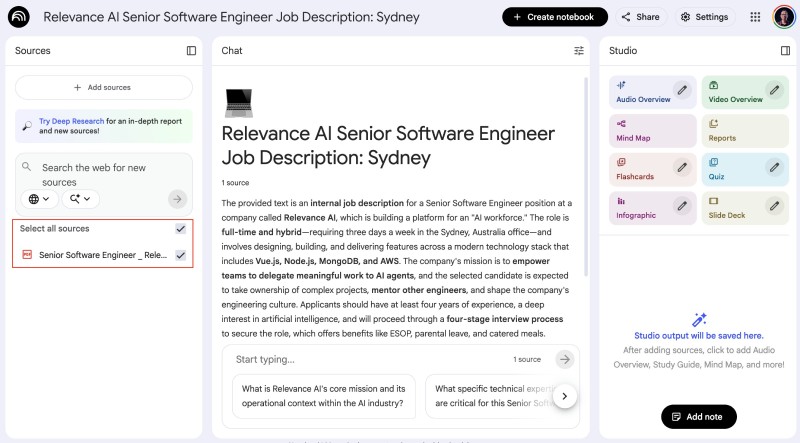Open web source type globe dropdown
Screen dimensions: 800x443
39,199
